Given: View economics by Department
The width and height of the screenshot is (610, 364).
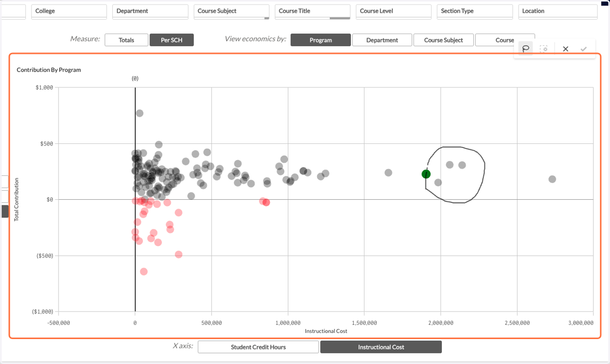Looking at the screenshot, I should coord(382,40).
